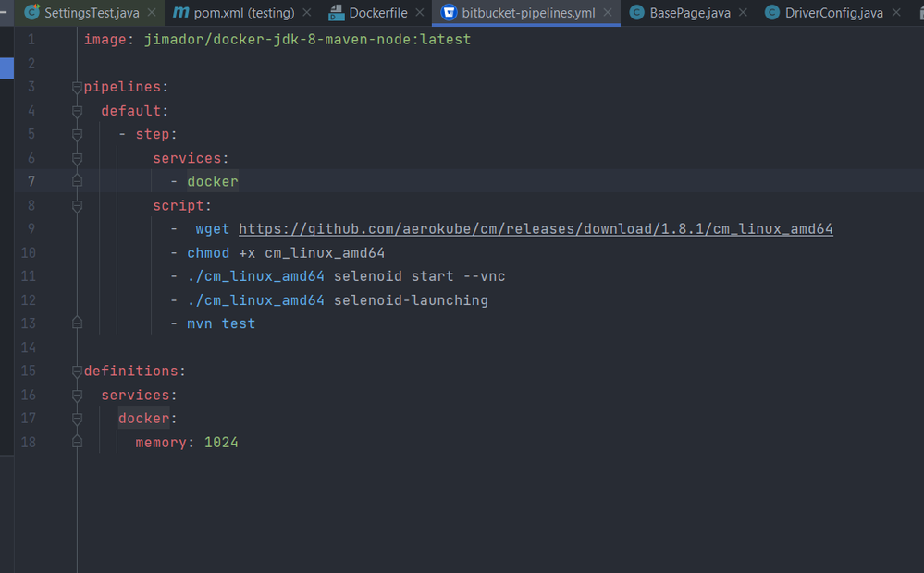This screenshot has height=573, width=924.
Task: Click the DriverConfig.java class icon
Action: pyautogui.click(x=772, y=12)
